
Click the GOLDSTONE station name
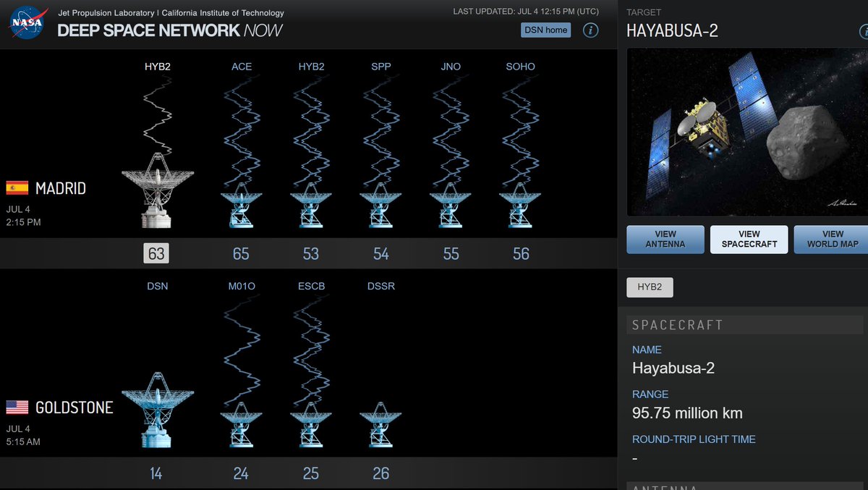(75, 407)
